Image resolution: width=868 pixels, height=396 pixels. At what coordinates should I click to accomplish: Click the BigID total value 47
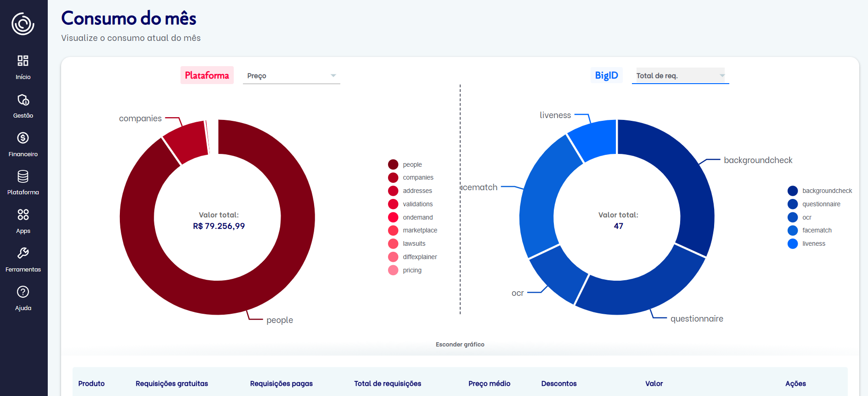(x=619, y=226)
